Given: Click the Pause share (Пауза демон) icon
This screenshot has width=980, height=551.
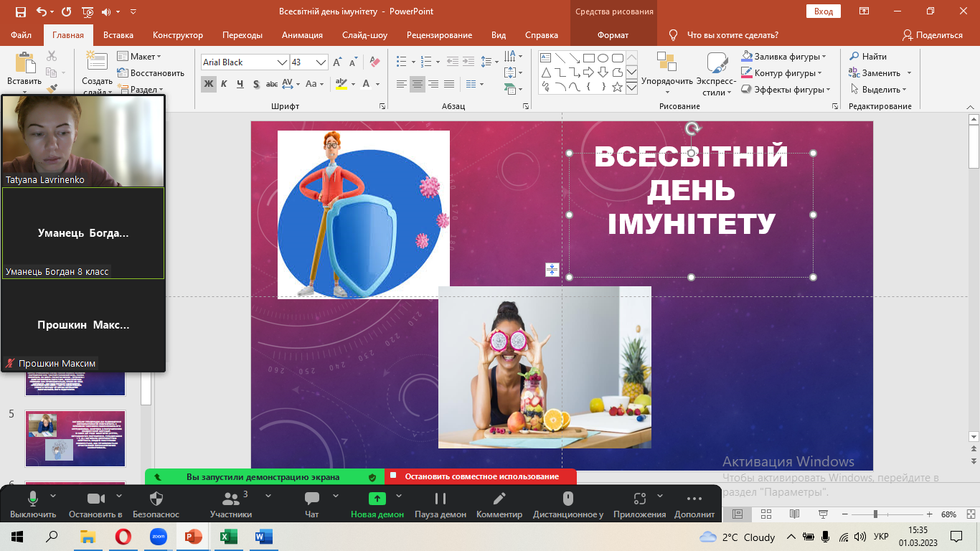Looking at the screenshot, I should point(440,499).
